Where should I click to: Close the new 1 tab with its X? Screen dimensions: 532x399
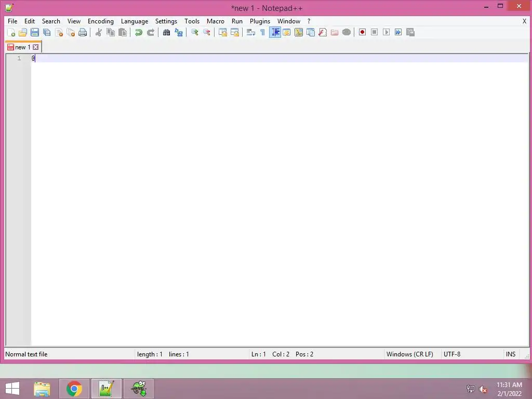click(36, 47)
